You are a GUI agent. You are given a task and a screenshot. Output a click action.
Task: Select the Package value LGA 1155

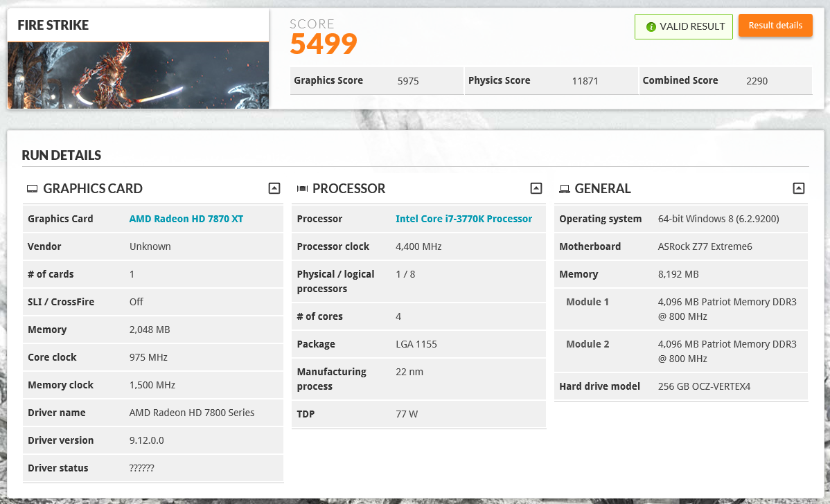click(x=416, y=344)
